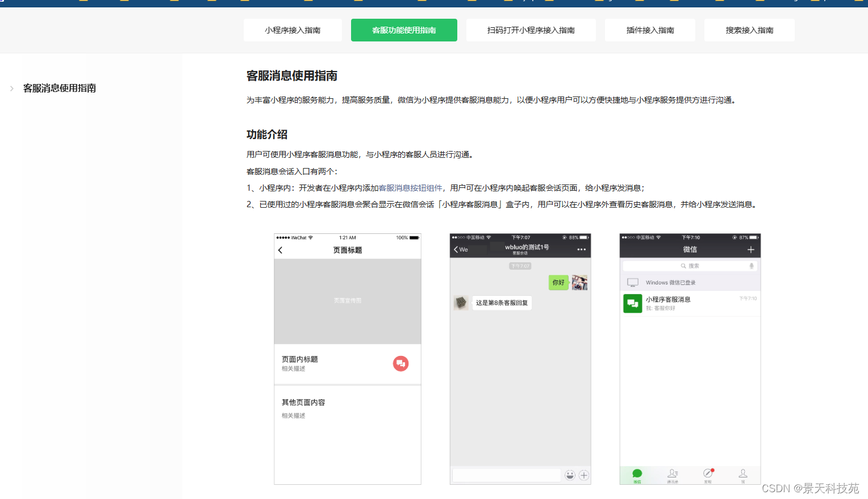This screenshot has width=868, height=499.
Task: Click the emoji smiley icon in chat
Action: coord(570,475)
